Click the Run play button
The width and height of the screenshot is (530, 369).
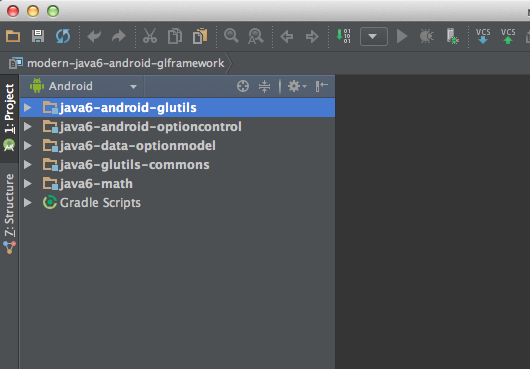pos(402,36)
